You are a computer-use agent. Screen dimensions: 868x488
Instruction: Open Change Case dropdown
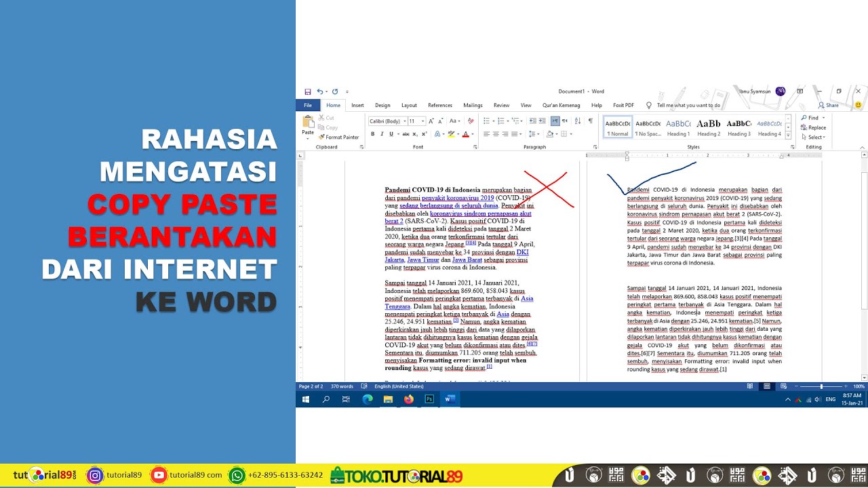455,121
